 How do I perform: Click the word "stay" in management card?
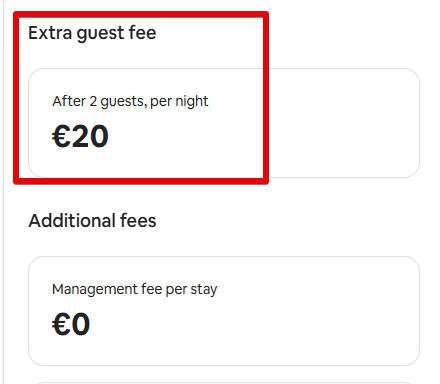click(x=204, y=290)
